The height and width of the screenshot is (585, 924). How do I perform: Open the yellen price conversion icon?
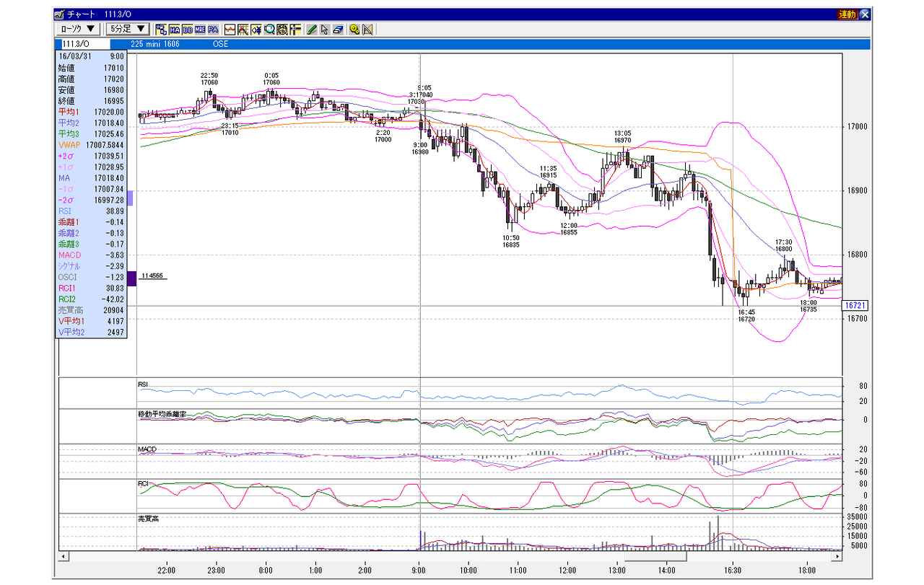point(256,30)
